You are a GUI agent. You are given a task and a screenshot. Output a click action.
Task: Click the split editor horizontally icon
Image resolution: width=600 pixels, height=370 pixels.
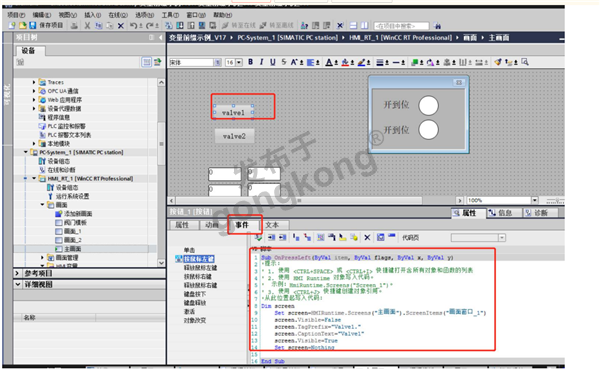[x=354, y=26]
